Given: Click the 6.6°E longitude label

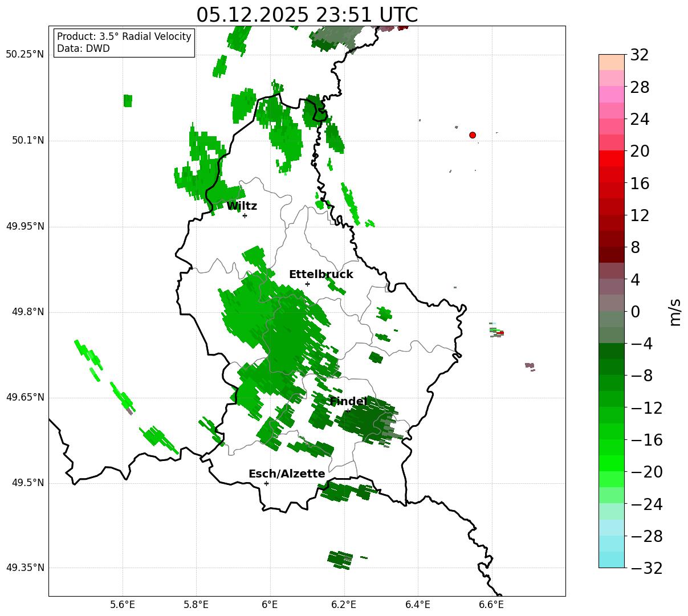Looking at the screenshot, I should coord(491,605).
